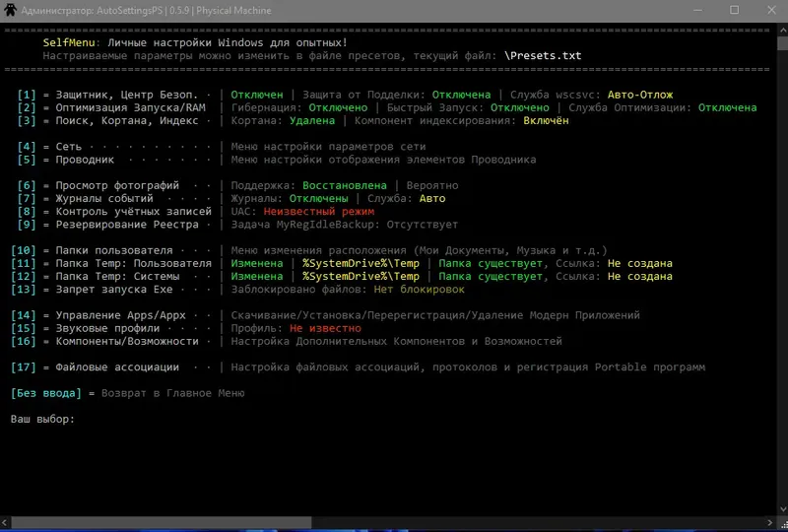
Task: Click menu item [16] Компоненты/Возможности
Action: coord(104,342)
